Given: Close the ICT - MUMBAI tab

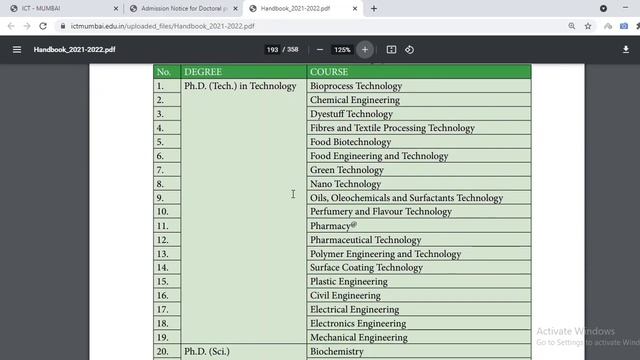Looking at the screenshot, I should coord(116,9).
